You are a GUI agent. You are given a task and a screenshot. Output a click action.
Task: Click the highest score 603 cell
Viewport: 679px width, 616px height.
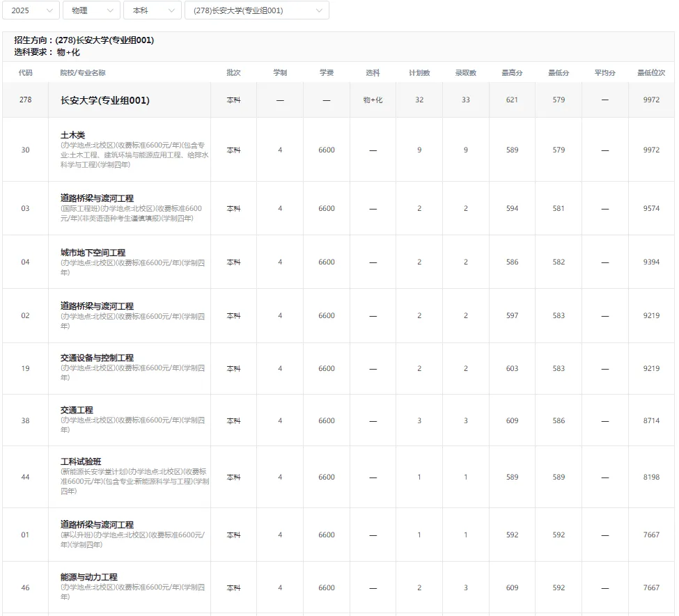point(512,368)
